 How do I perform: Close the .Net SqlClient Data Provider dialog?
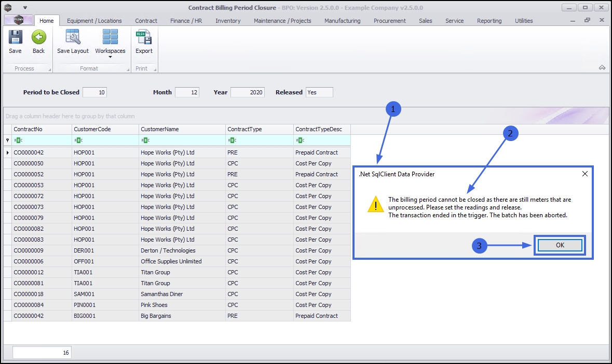click(584, 174)
